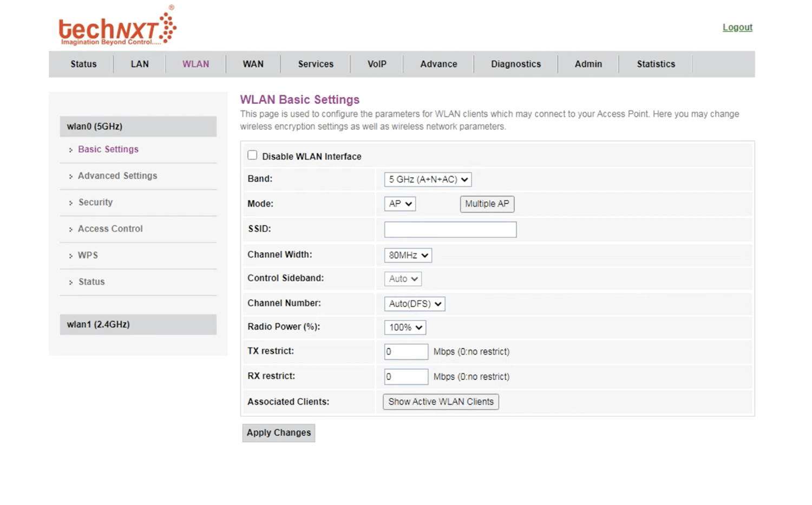Click Show Active WLAN Clients button
812x505 pixels.
coord(441,402)
